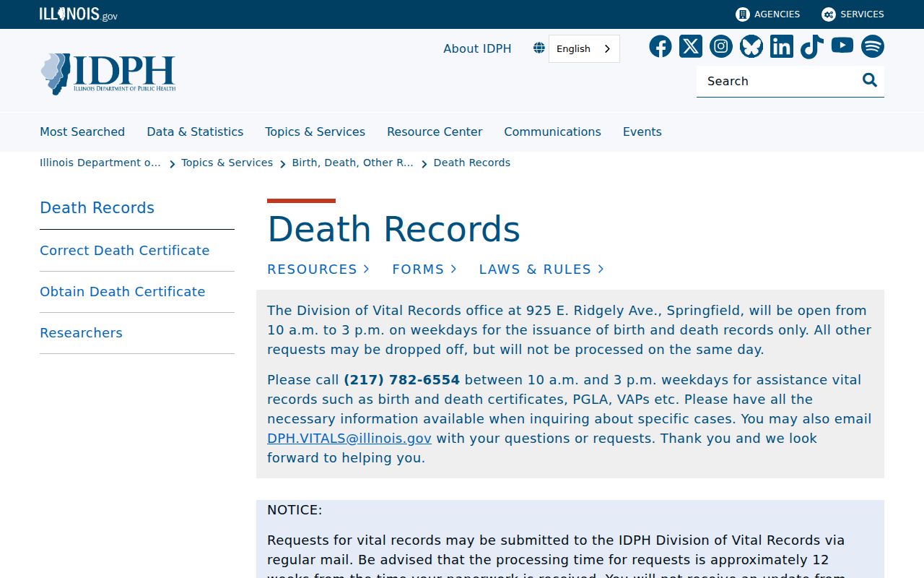Open the Researchers sidebar link

click(81, 332)
